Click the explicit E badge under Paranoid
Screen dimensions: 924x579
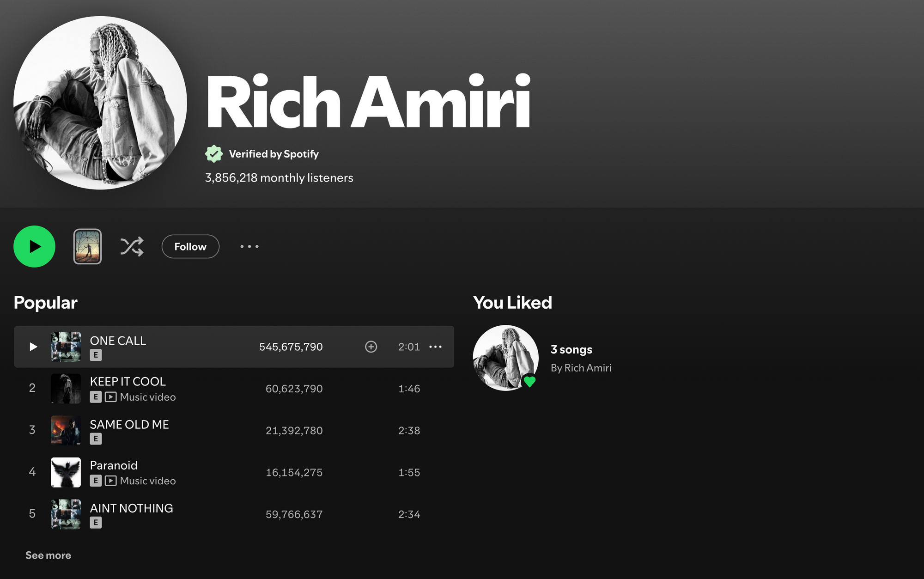[x=96, y=481]
